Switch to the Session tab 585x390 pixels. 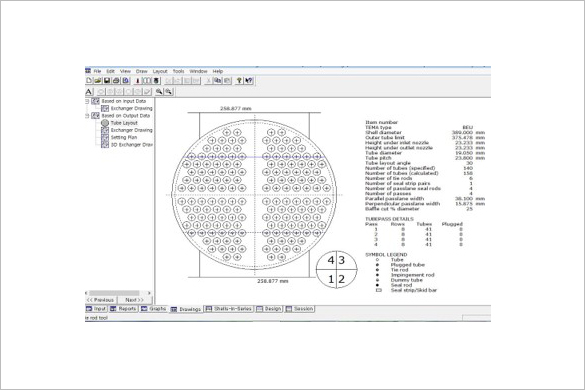[x=300, y=309]
